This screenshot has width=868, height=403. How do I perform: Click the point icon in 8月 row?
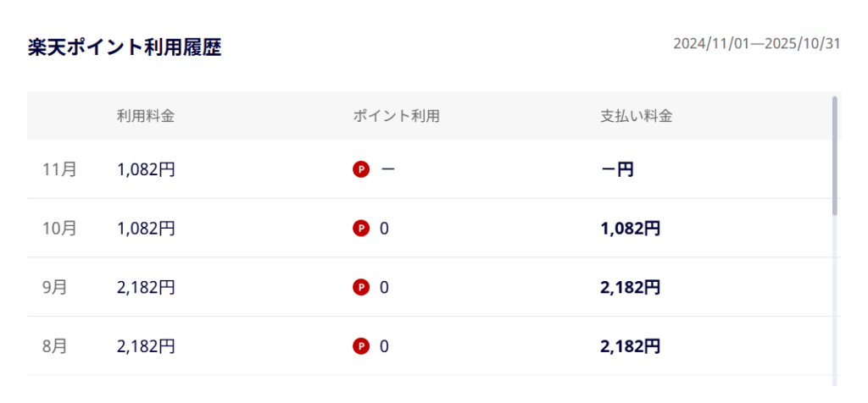[361, 346]
